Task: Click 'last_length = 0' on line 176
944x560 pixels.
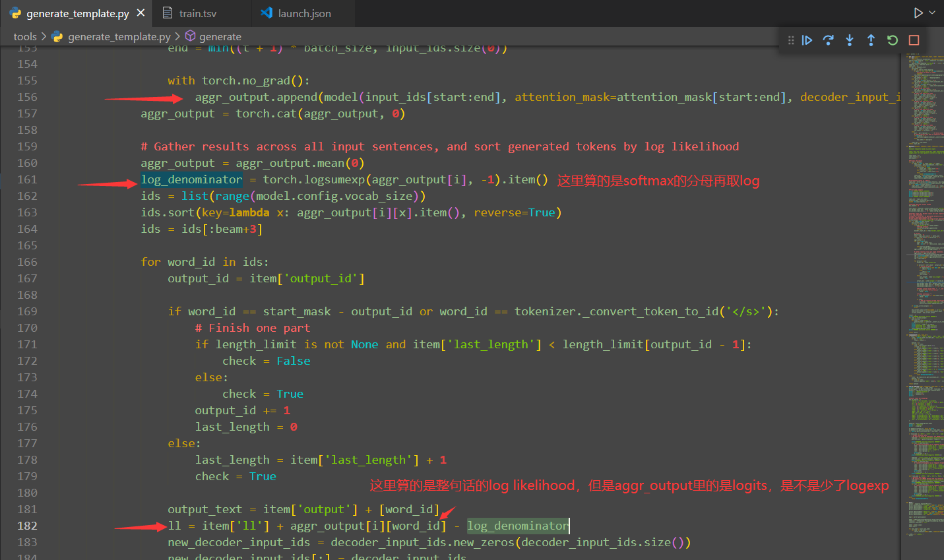Action: pyautogui.click(x=245, y=427)
